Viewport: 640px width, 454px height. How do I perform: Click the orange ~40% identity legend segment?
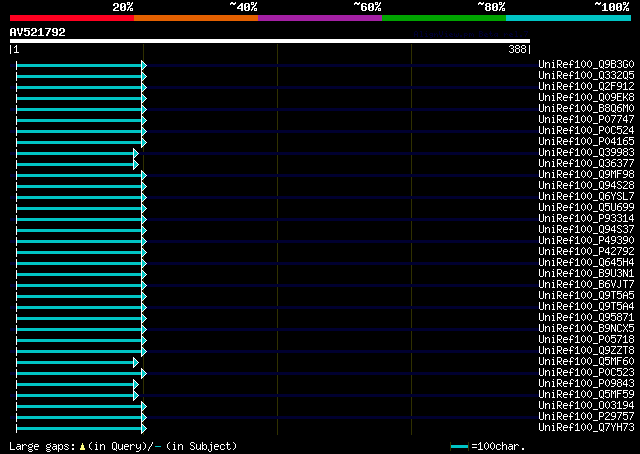[x=196, y=18]
